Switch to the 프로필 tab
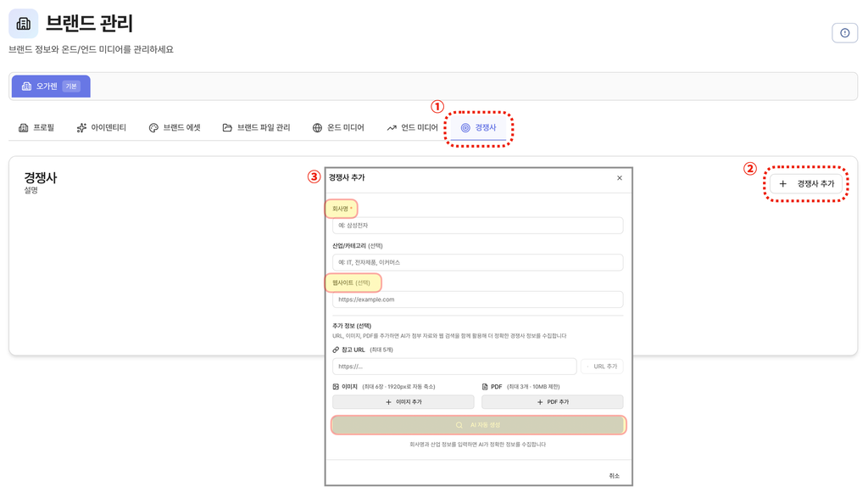 point(36,127)
